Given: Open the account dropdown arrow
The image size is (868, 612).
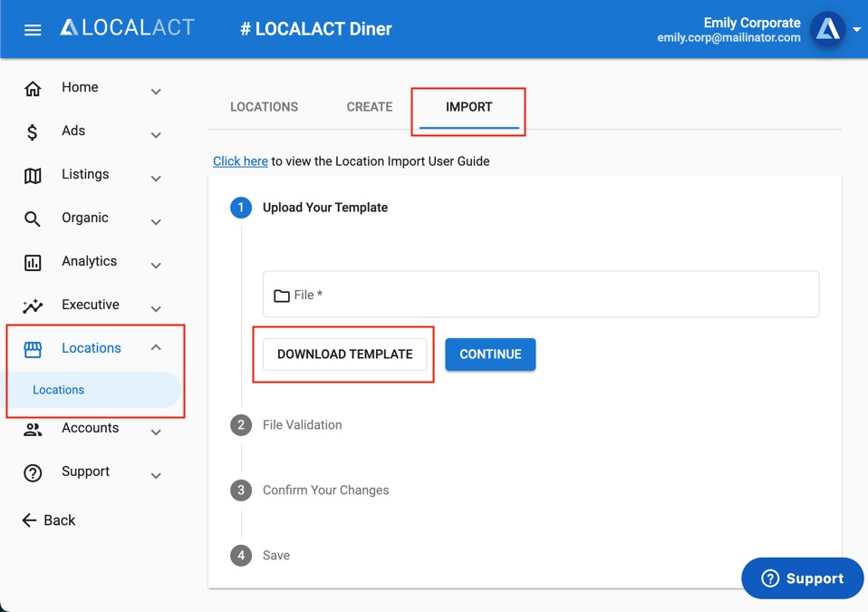Looking at the screenshot, I should point(856,29).
